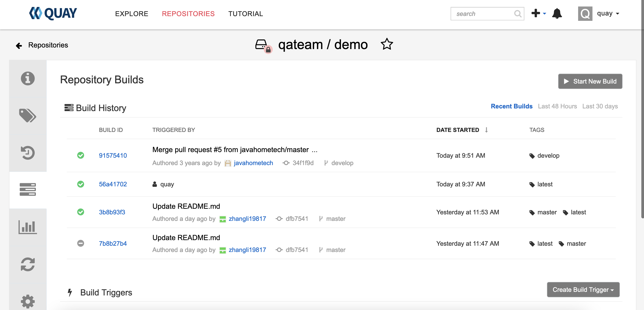Open the quay user account dropdown

(x=607, y=13)
